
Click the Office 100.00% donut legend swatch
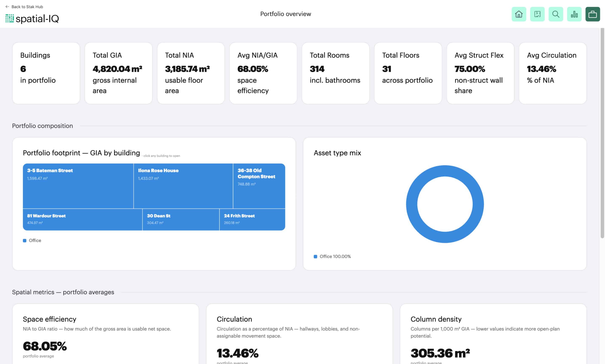[315, 256]
